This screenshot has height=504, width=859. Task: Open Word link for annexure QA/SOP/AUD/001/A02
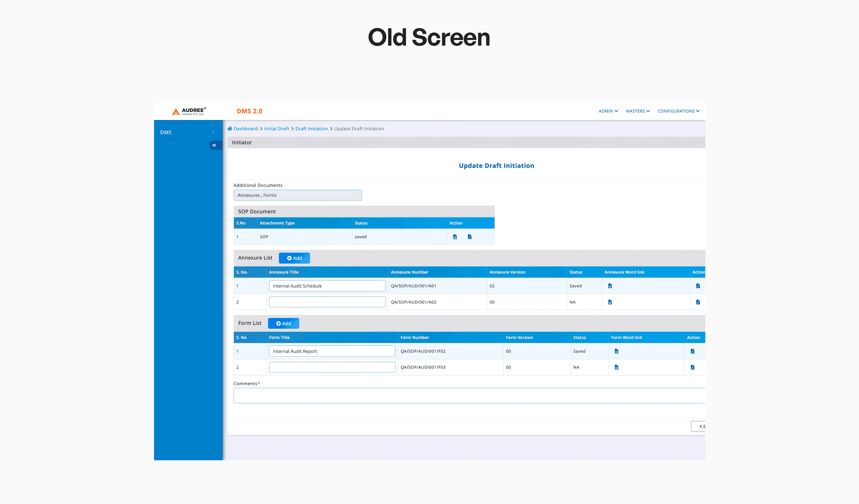point(610,302)
